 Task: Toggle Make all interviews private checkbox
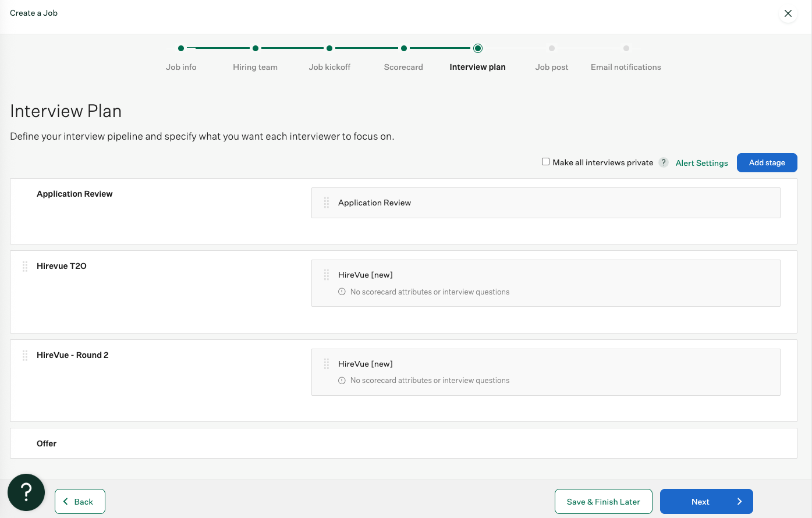[545, 162]
